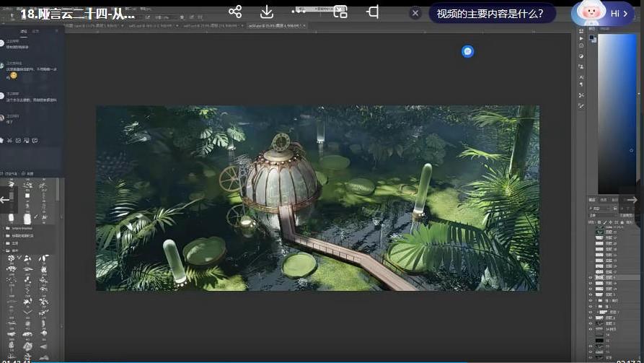
Task: Open the Hi assistant avatar button
Action: coord(606,13)
